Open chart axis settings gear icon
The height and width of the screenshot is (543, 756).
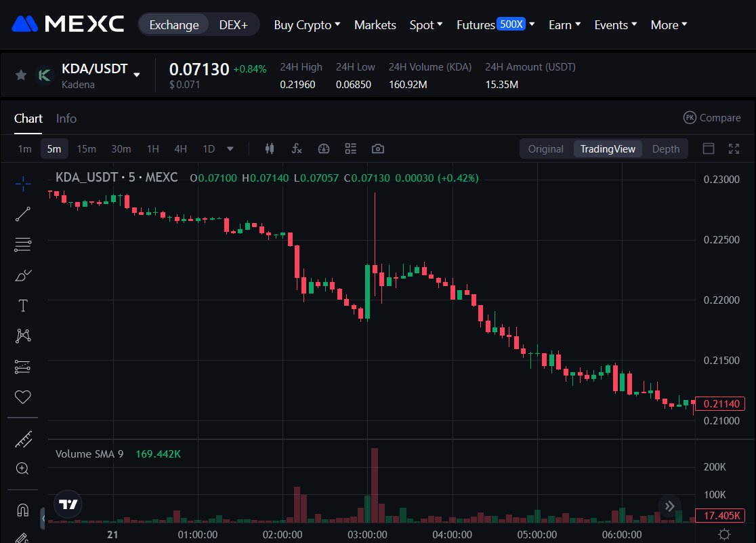(724, 534)
